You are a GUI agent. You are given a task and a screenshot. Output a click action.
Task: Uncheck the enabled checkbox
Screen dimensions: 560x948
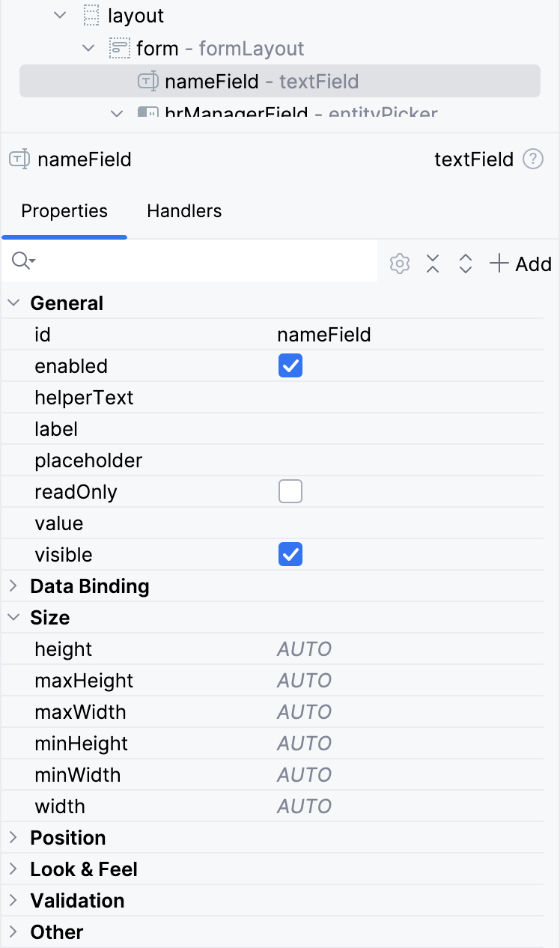coord(290,366)
